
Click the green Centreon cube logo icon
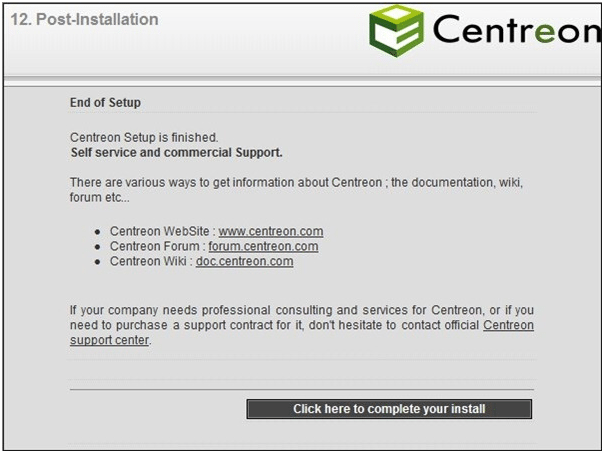[396, 31]
